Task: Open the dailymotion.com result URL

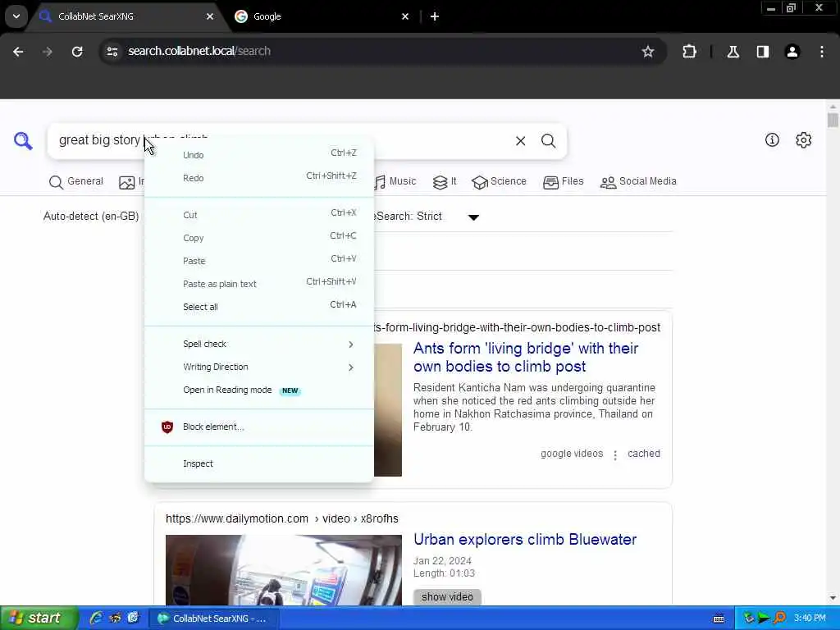Action: 282,518
